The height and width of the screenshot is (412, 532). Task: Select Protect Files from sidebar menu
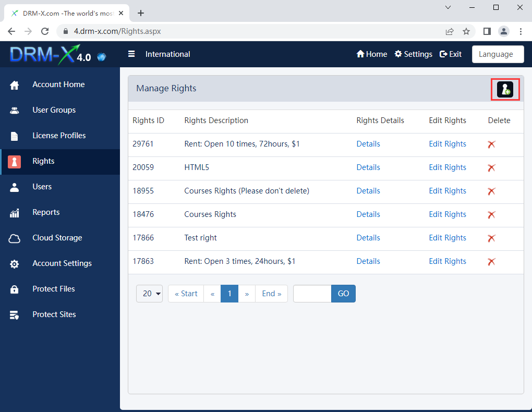click(x=53, y=289)
